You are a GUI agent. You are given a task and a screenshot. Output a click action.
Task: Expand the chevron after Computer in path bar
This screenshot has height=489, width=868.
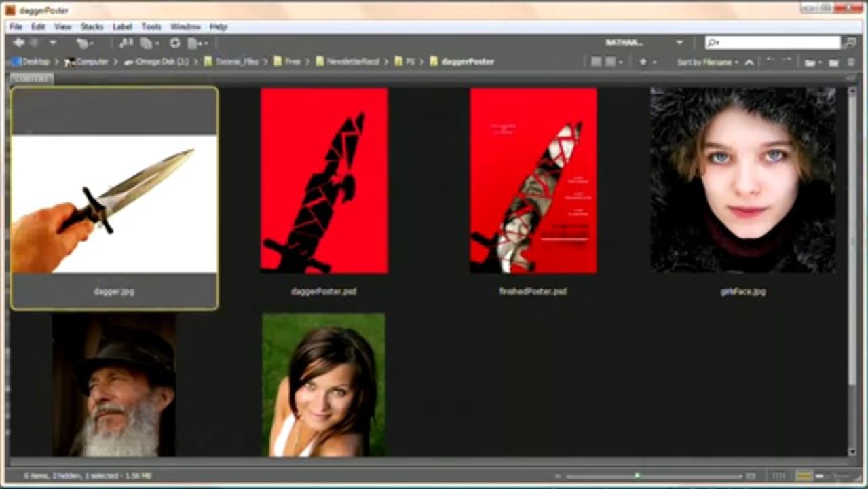click(116, 62)
